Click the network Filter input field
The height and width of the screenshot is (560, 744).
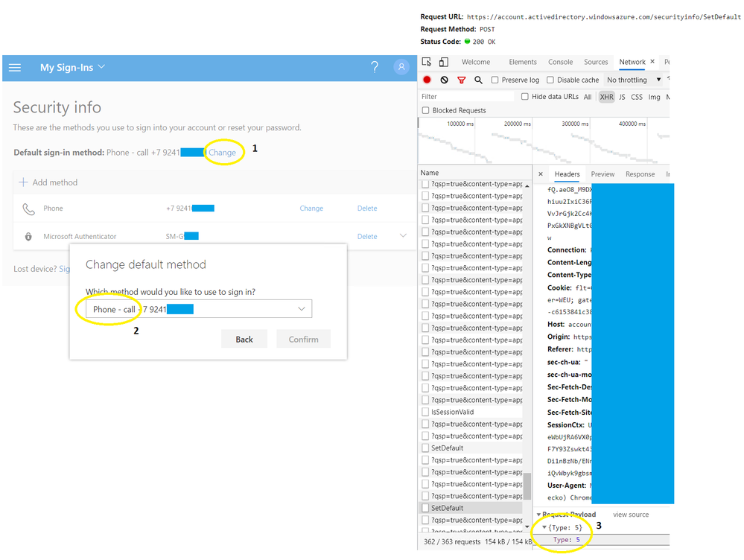466,96
